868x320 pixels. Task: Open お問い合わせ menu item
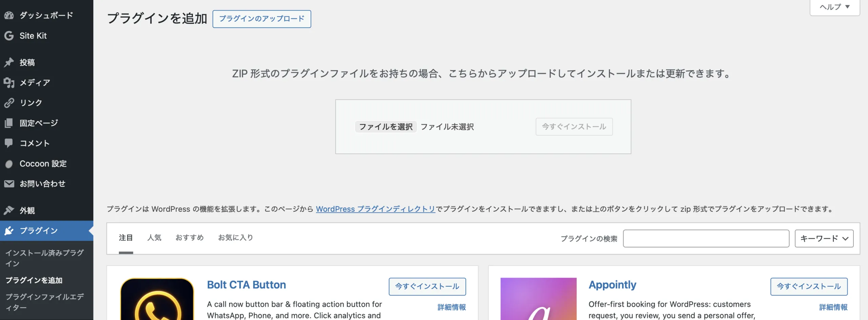46,184
